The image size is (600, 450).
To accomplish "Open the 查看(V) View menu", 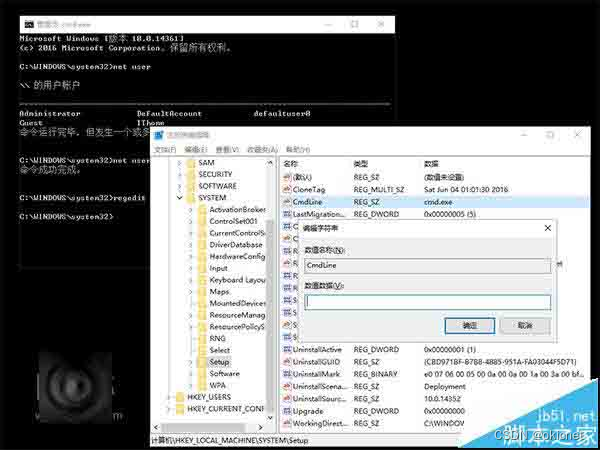I will click(x=227, y=149).
